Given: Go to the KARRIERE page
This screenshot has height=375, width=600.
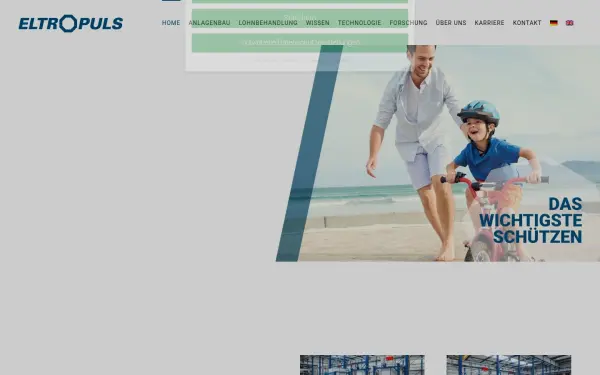Looking at the screenshot, I should pos(489,23).
